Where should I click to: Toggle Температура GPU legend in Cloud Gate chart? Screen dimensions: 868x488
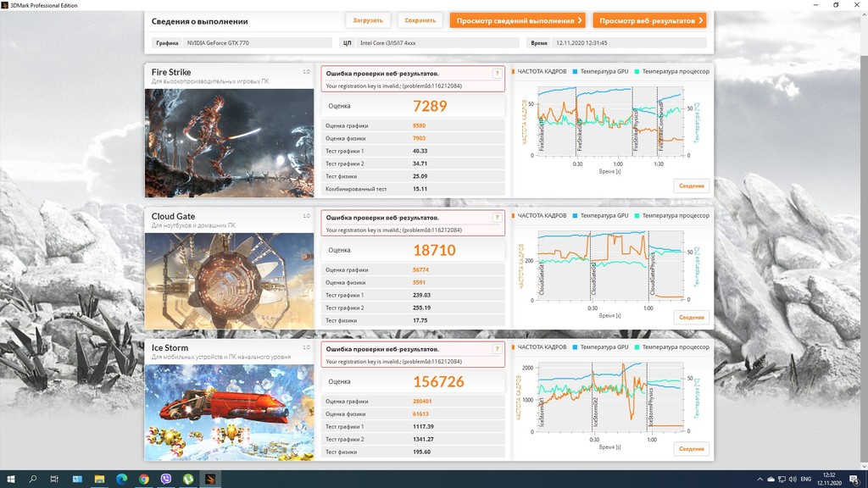click(x=601, y=216)
